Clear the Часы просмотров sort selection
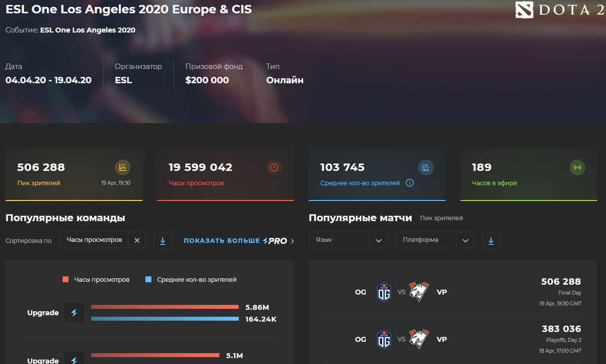This screenshot has width=606, height=364. tap(137, 240)
